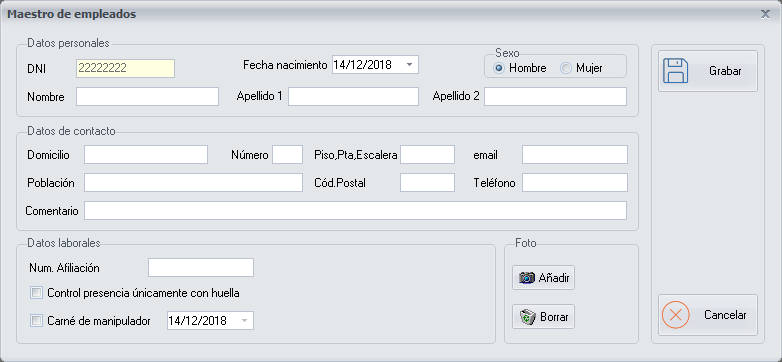
Task: Open the Fecha nacimiento date dropdown
Action: click(x=409, y=65)
